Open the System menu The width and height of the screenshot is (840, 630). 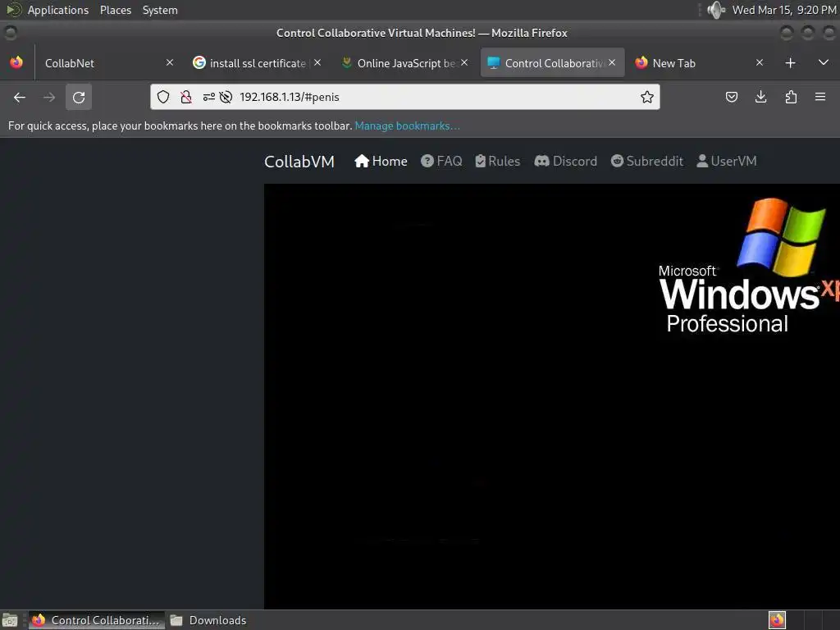(x=160, y=10)
